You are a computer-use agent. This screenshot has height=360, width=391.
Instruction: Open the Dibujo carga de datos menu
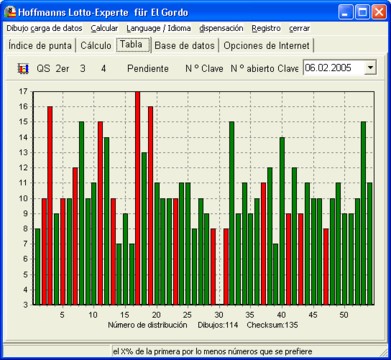point(44,28)
